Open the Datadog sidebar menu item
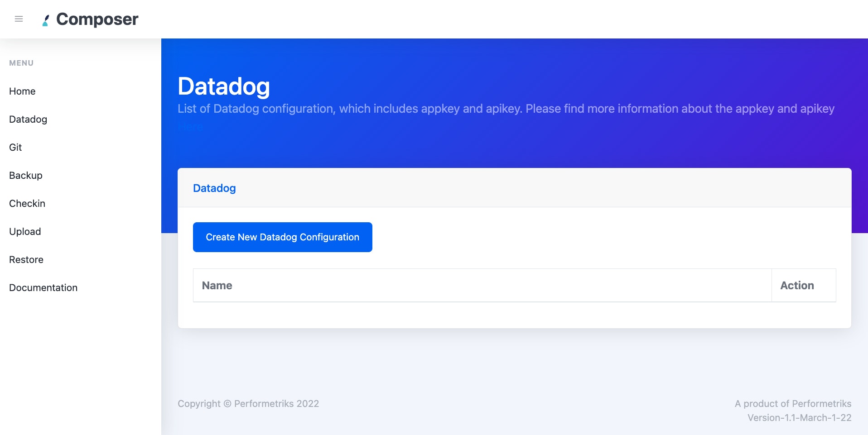This screenshot has width=868, height=435. click(28, 120)
